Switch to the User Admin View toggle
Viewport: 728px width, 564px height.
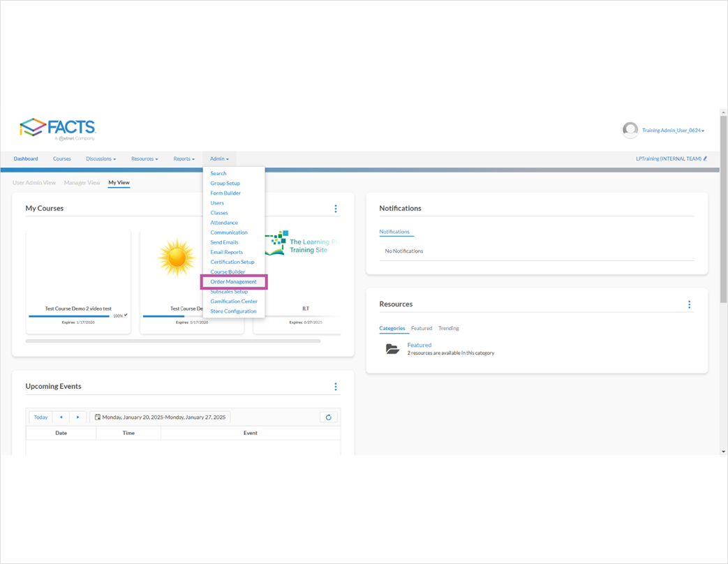tap(34, 182)
